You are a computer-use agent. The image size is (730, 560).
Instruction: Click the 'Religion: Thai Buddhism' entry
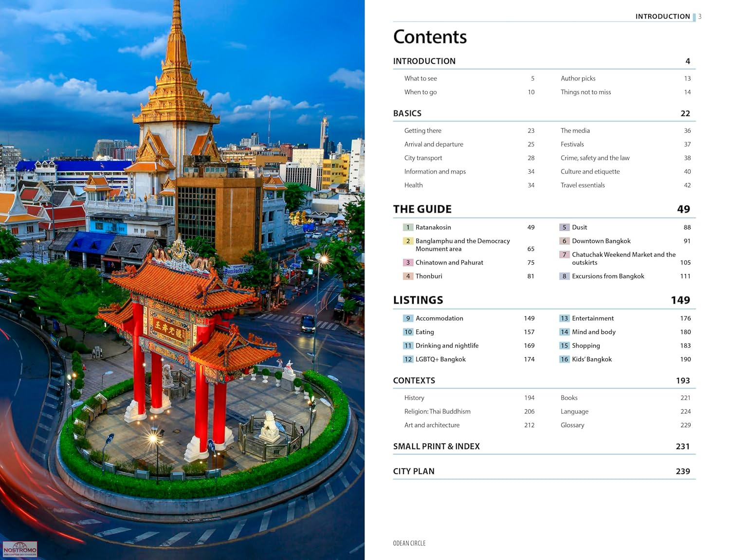pyautogui.click(x=438, y=411)
